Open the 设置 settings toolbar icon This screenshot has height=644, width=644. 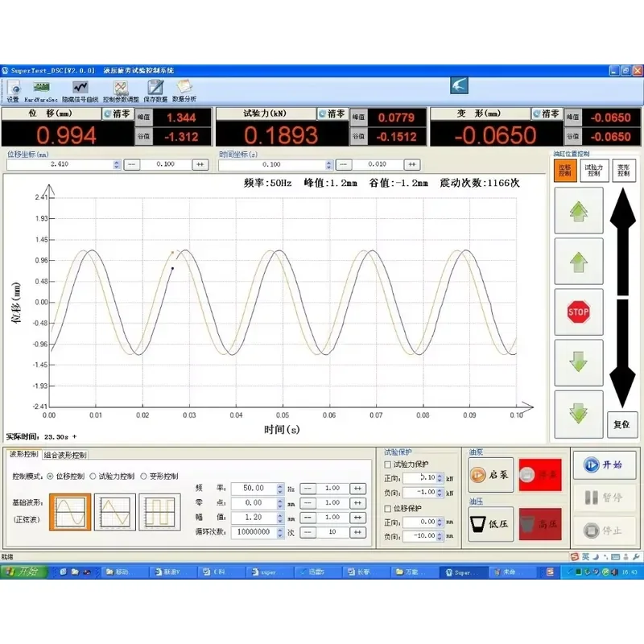click(14, 91)
